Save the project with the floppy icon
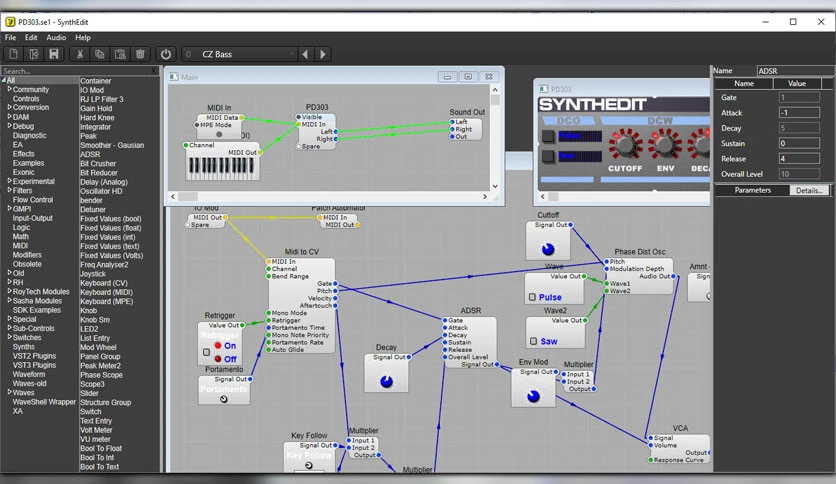 coord(54,54)
